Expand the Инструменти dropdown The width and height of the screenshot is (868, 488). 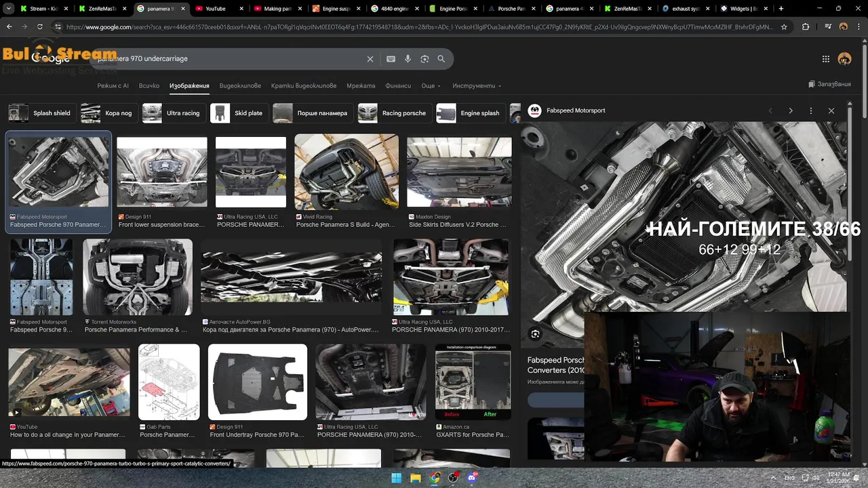tap(477, 86)
